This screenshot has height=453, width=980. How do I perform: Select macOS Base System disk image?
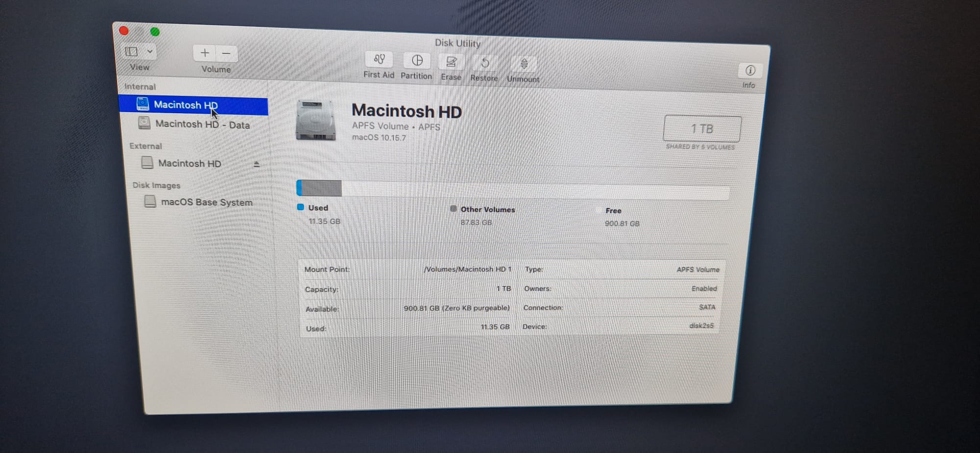coord(199,201)
